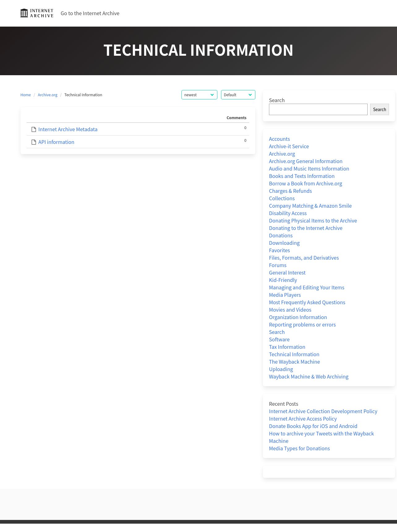Open Tax Information category

[x=287, y=347]
